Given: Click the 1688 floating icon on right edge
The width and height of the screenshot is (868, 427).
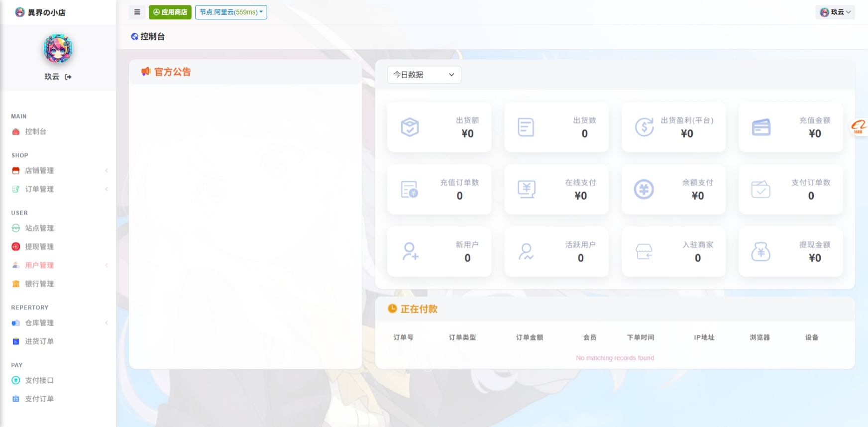Looking at the screenshot, I should [859, 127].
